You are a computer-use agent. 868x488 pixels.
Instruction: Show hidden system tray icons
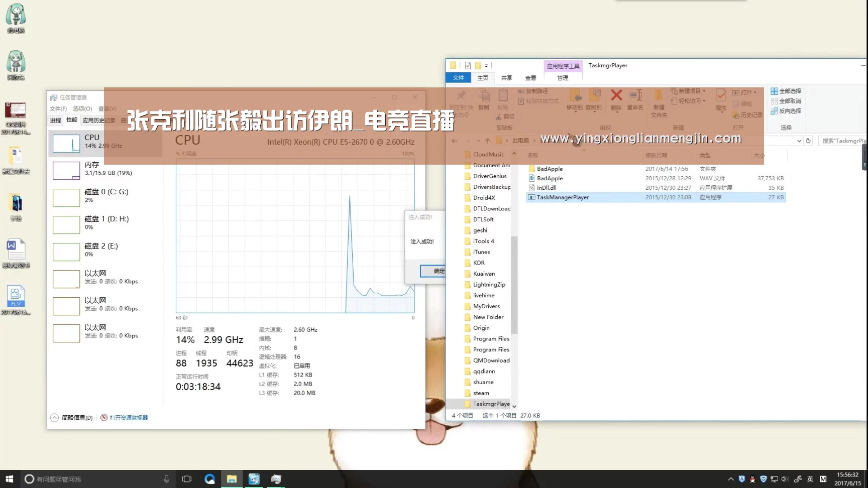click(x=731, y=479)
